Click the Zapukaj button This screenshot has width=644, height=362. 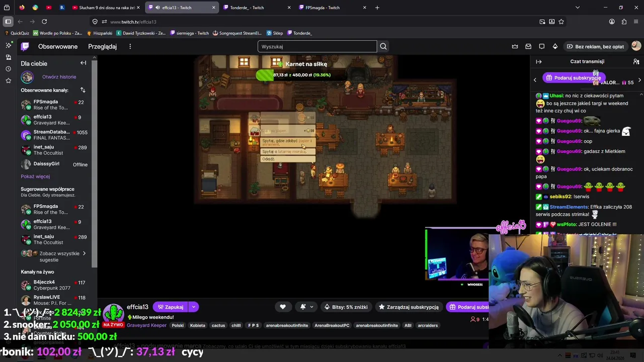coord(171,307)
